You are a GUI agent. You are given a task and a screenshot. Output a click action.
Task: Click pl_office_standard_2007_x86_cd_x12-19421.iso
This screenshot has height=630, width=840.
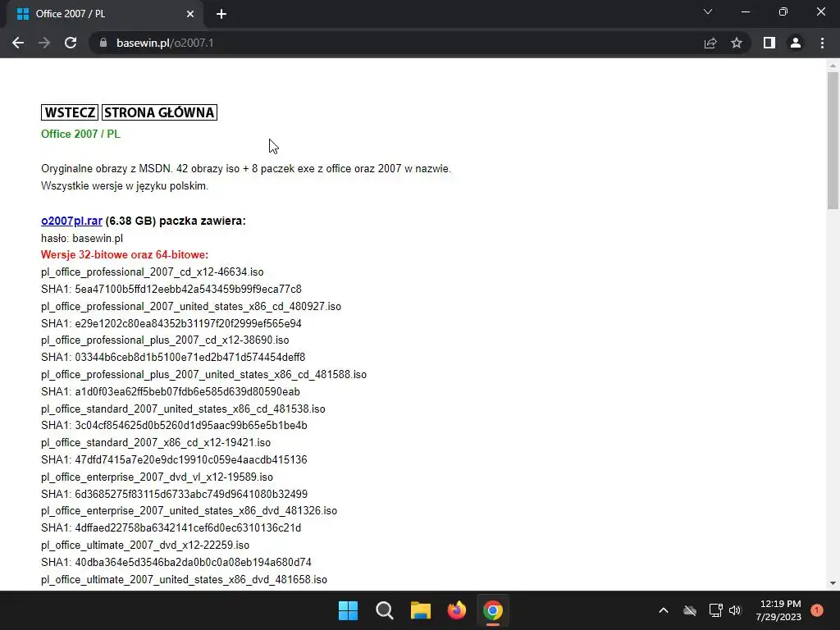click(156, 442)
